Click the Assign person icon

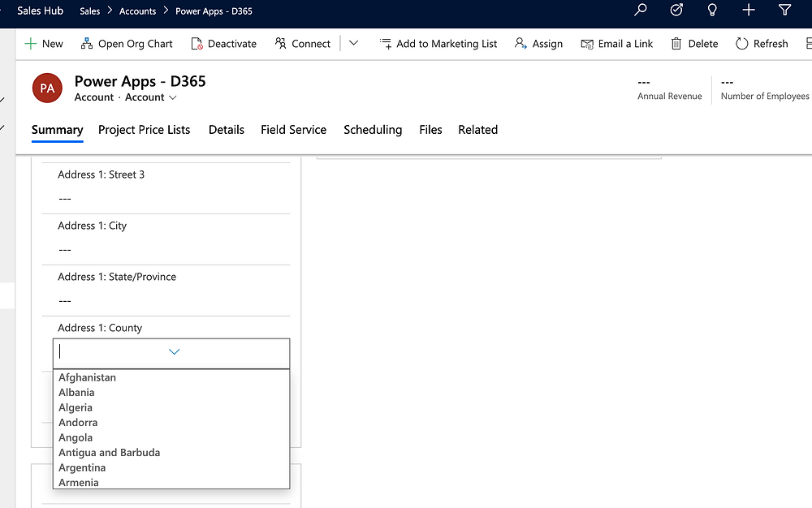point(520,44)
